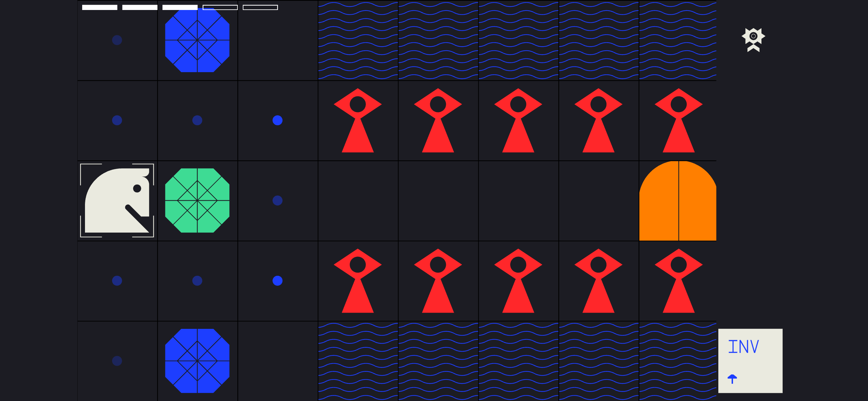Screen dimensions: 868x401
Task: Move to bright blue dot beside lower sentinels
Action: click(277, 280)
